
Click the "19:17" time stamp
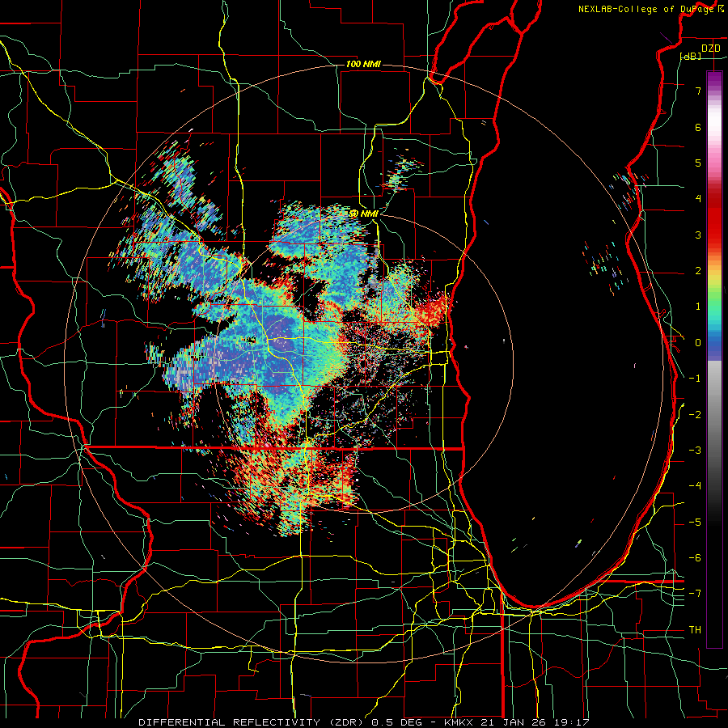tap(570, 722)
